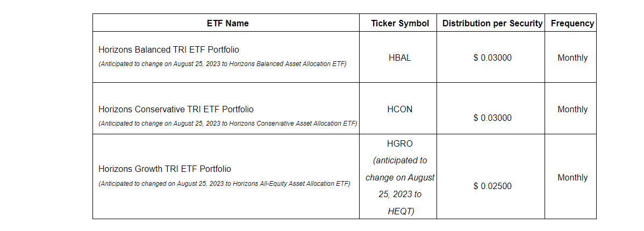Click the Monthly frequency in HBAL row
644x231 pixels.
[x=572, y=57]
